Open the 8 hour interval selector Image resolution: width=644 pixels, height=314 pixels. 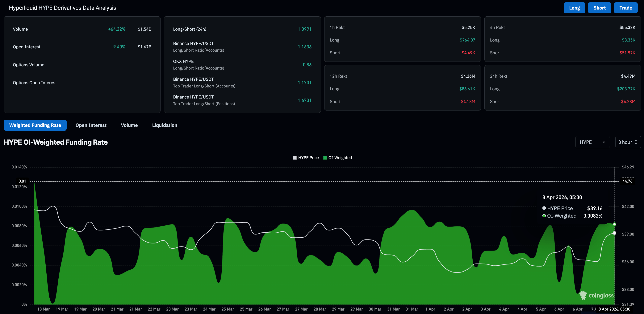coord(625,142)
